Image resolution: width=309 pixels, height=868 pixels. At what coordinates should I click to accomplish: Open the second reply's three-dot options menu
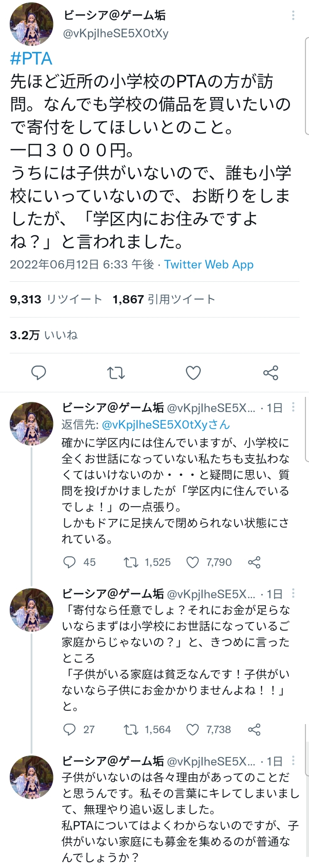[x=293, y=593]
